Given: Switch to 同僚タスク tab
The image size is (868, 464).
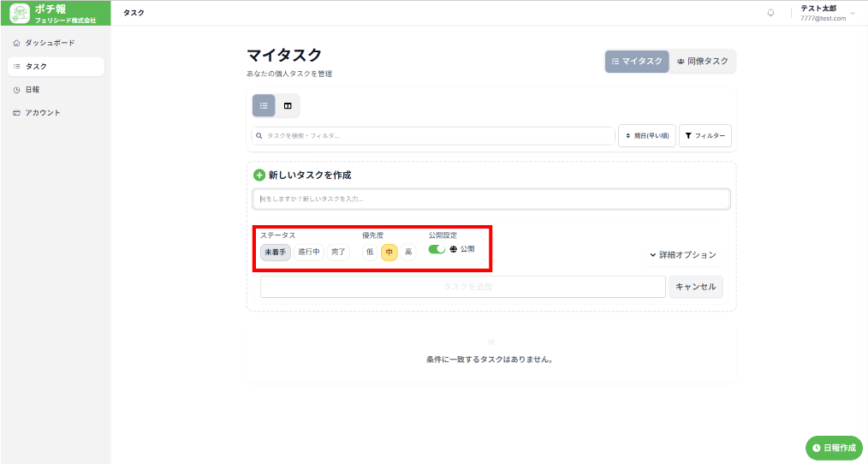Looking at the screenshot, I should (702, 62).
